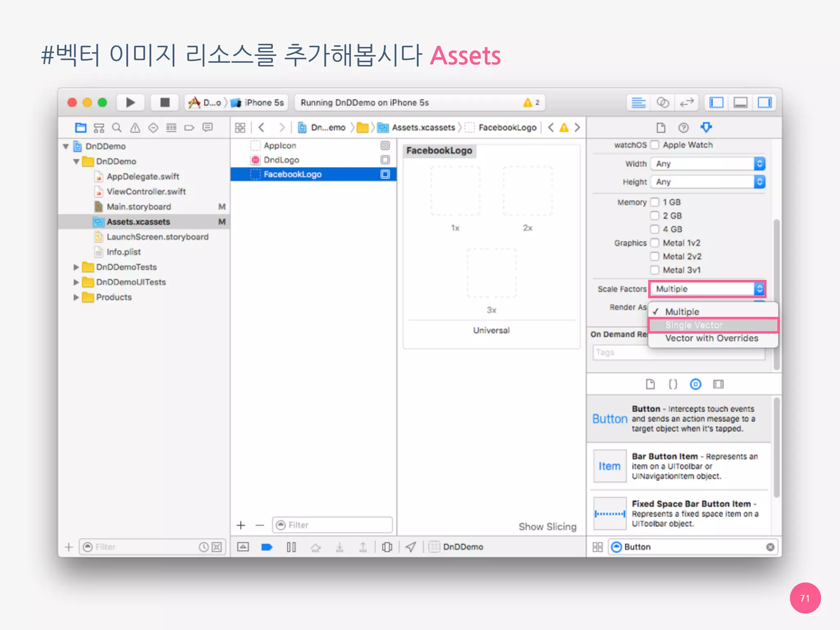Viewport: 840px width, 630px height.
Task: Click Show Slicing button
Action: 548,527
